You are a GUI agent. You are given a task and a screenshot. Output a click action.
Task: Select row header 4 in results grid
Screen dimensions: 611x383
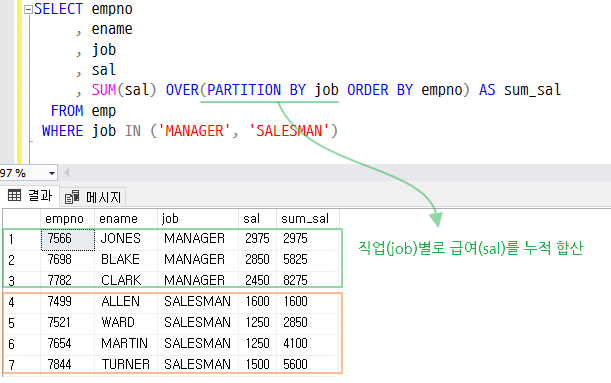click(x=21, y=302)
